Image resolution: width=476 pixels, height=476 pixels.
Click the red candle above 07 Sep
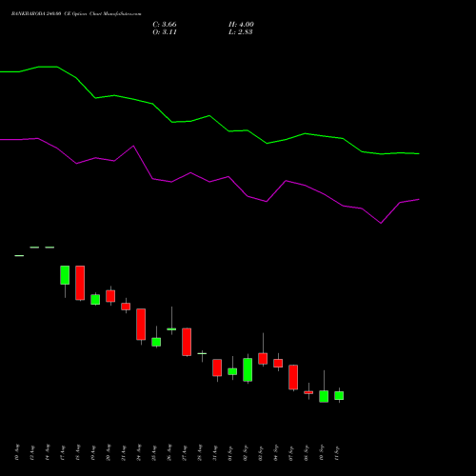point(293,377)
